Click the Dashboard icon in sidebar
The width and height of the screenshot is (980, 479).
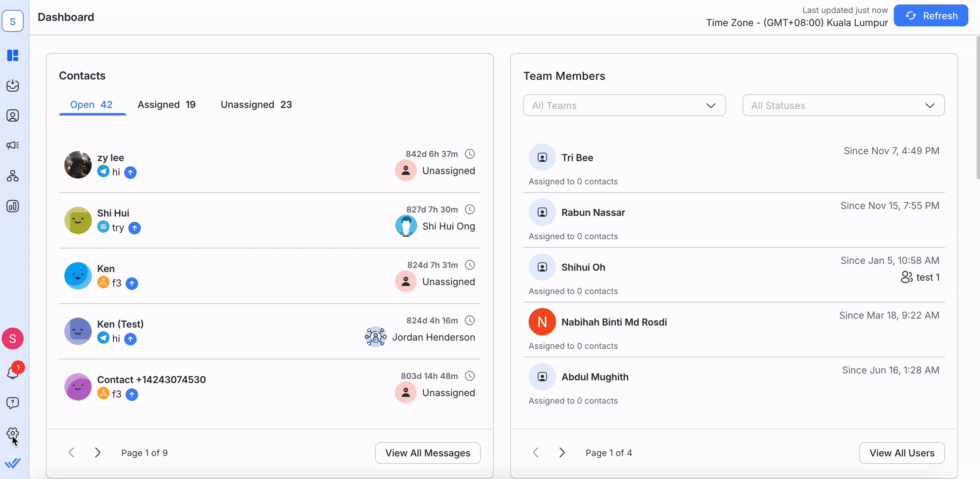13,55
